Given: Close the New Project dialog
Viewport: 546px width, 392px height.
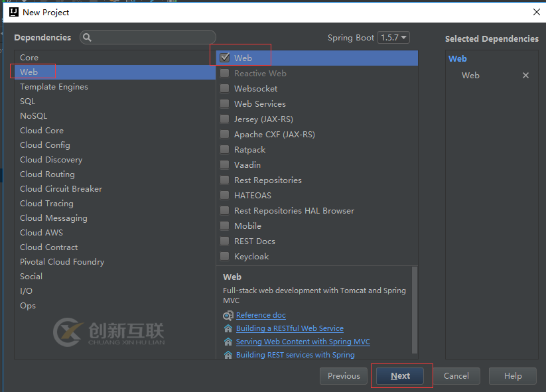Looking at the screenshot, I should pos(536,12).
